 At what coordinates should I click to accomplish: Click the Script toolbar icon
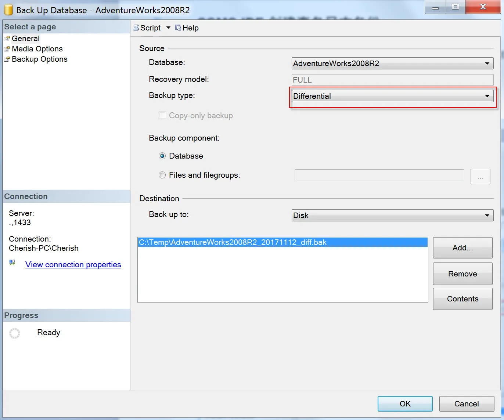[x=136, y=28]
